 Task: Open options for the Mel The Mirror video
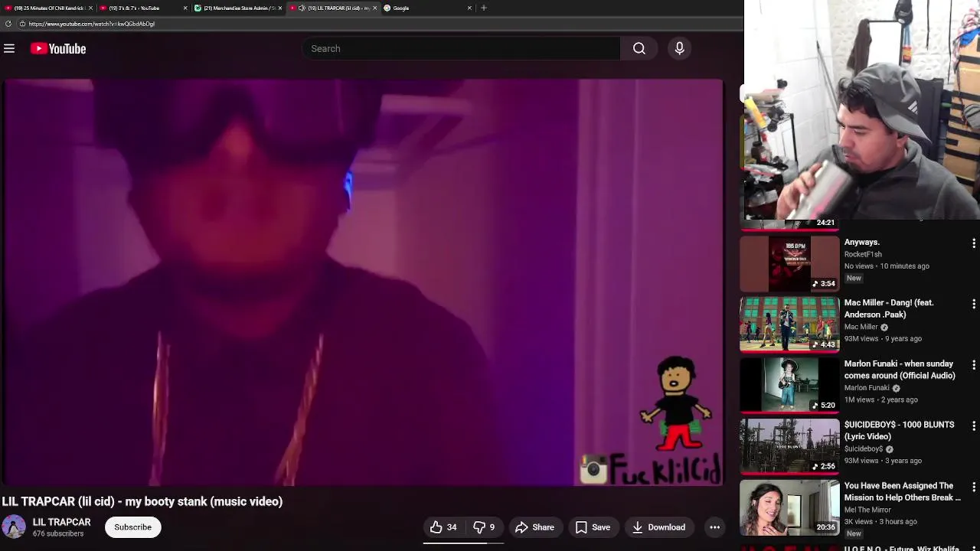(973, 487)
